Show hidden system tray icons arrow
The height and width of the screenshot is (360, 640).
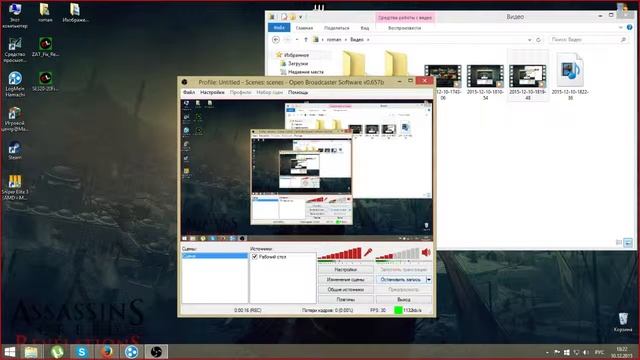tap(547, 352)
